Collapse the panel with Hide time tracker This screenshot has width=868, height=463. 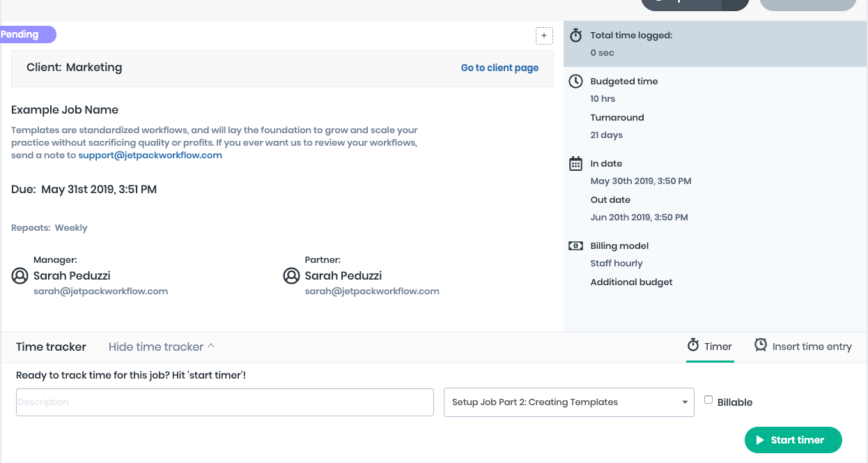click(x=161, y=347)
